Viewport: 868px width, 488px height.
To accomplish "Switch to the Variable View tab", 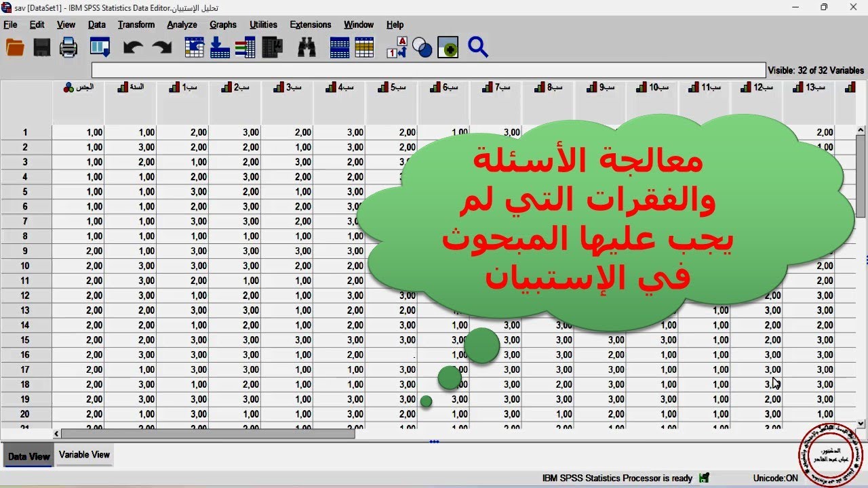I will click(84, 455).
